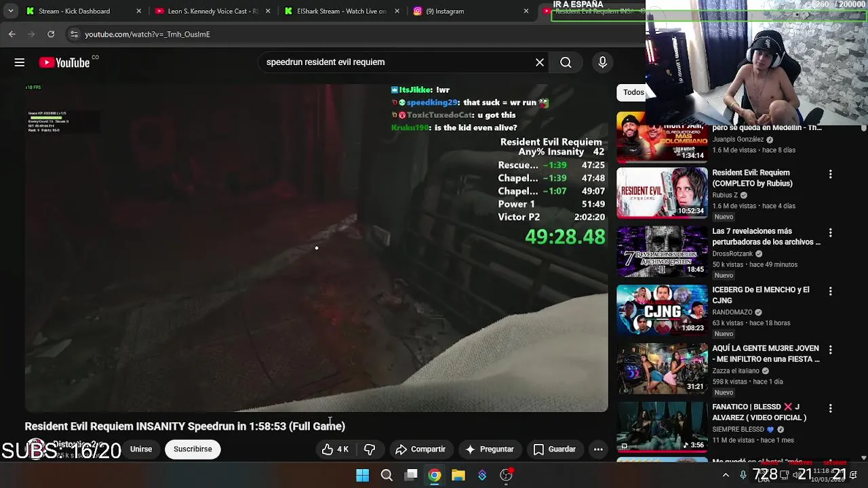This screenshot has height=488, width=868.
Task: Open the three-dot more actions button
Action: click(x=598, y=449)
